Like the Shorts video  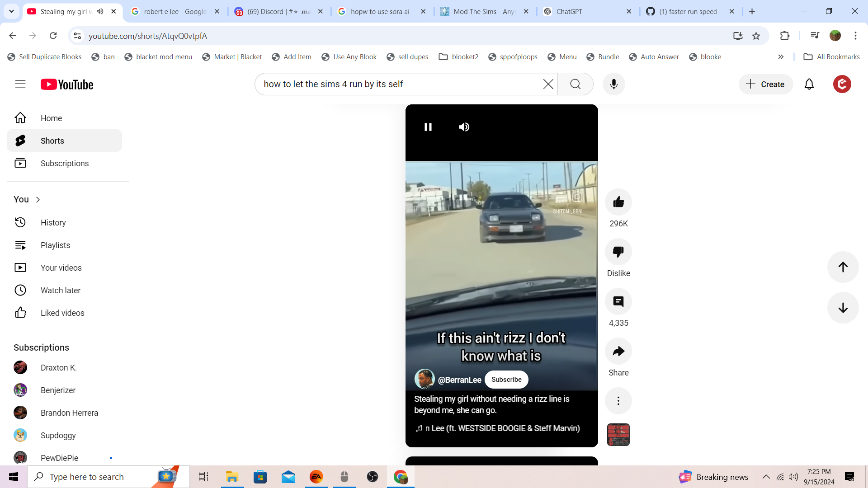click(618, 202)
